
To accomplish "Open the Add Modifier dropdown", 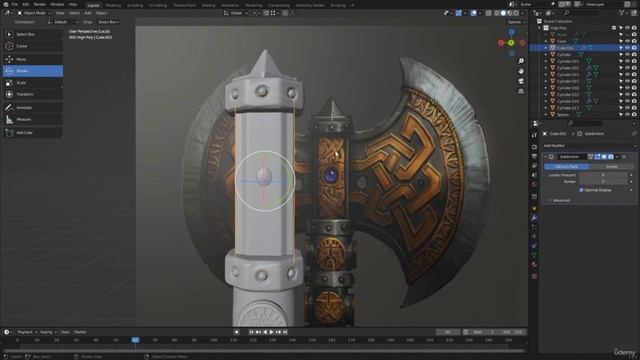I will click(x=589, y=146).
